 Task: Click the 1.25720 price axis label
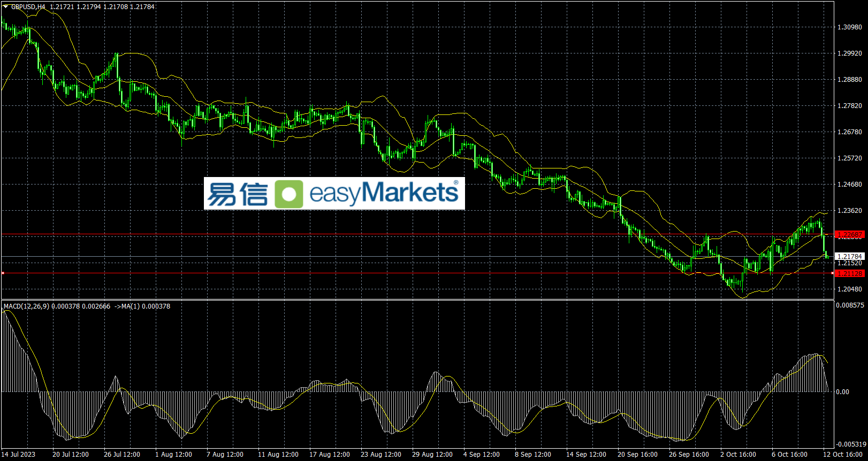(x=850, y=158)
